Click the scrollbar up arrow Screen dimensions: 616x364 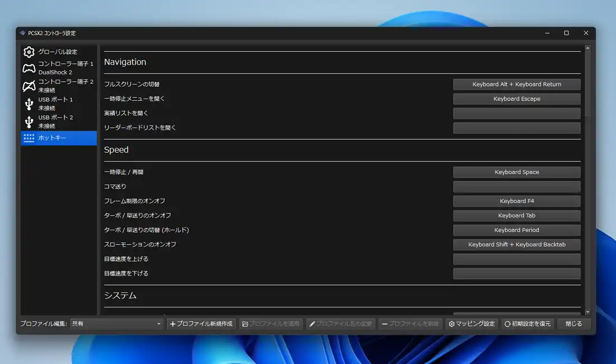point(587,49)
